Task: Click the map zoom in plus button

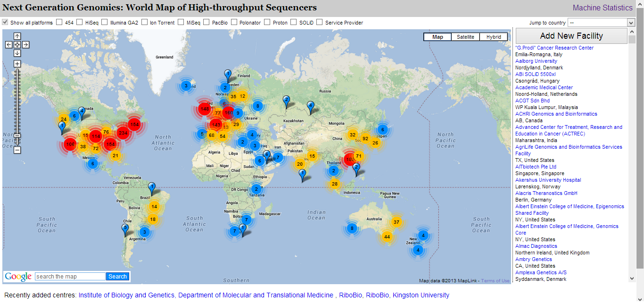Action: pyautogui.click(x=17, y=64)
